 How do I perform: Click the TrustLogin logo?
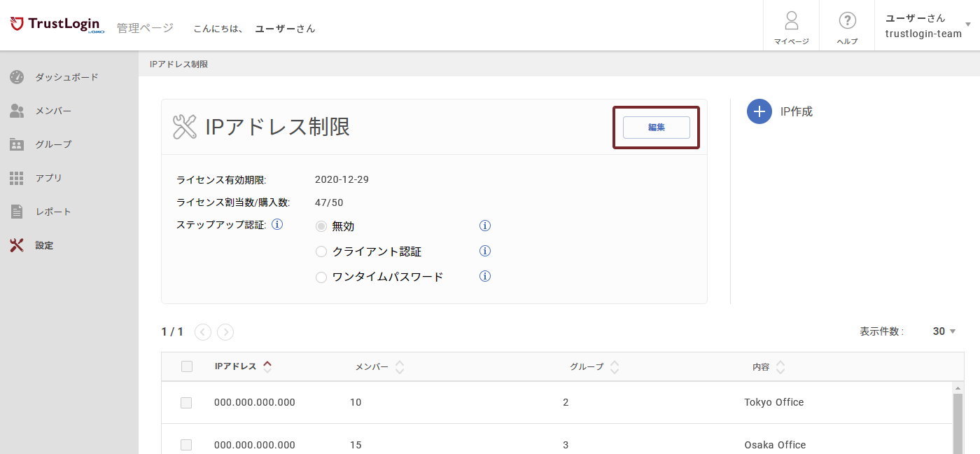pyautogui.click(x=57, y=25)
